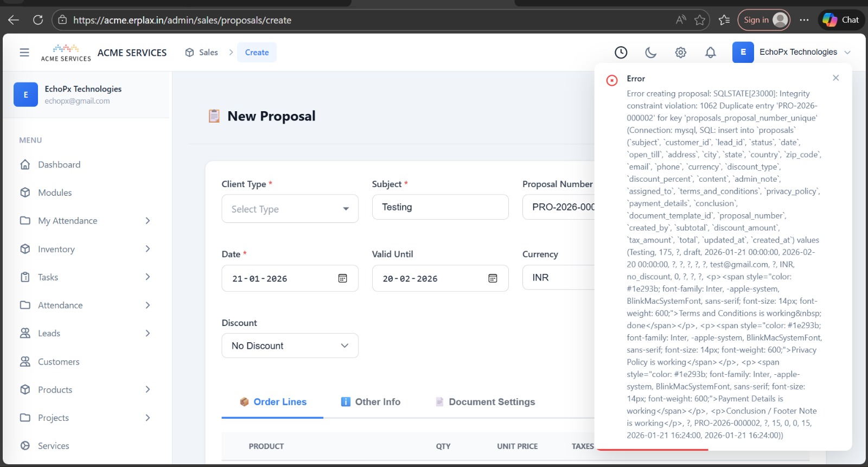The height and width of the screenshot is (467, 868).
Task: Bookmark this page with star icon
Action: (700, 20)
